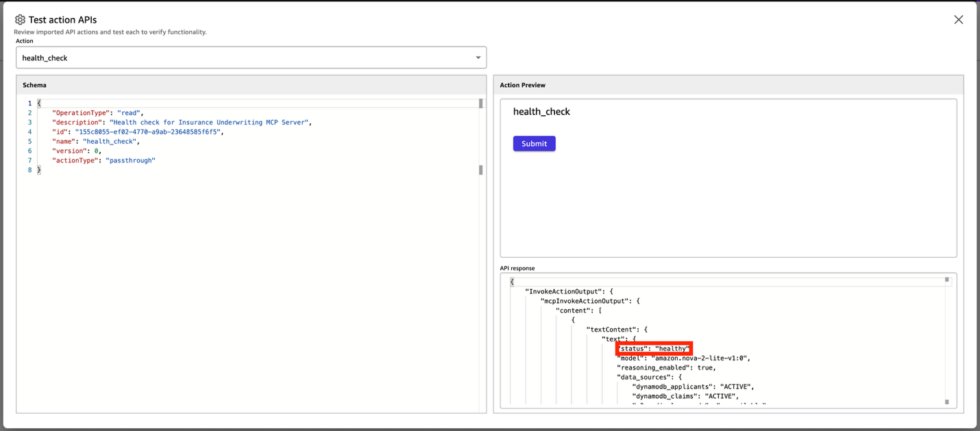The height and width of the screenshot is (431, 980).
Task: Close the Test action APIs dialog
Action: click(x=958, y=20)
